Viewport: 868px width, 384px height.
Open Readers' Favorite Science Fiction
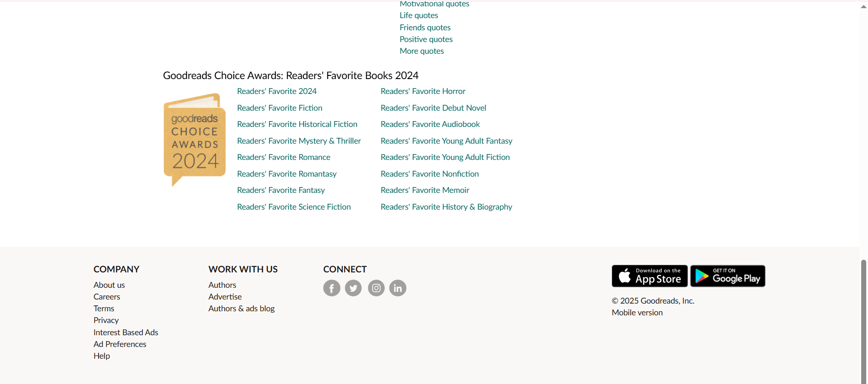(x=294, y=207)
